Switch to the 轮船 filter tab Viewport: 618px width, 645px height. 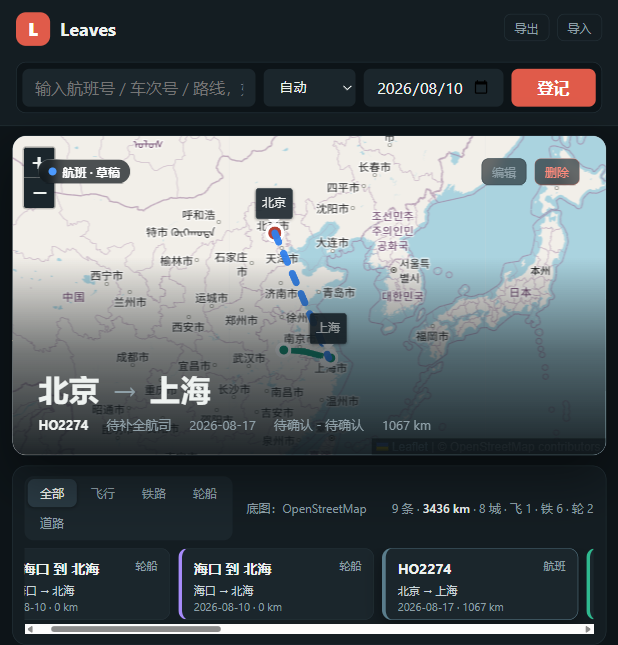[205, 493]
